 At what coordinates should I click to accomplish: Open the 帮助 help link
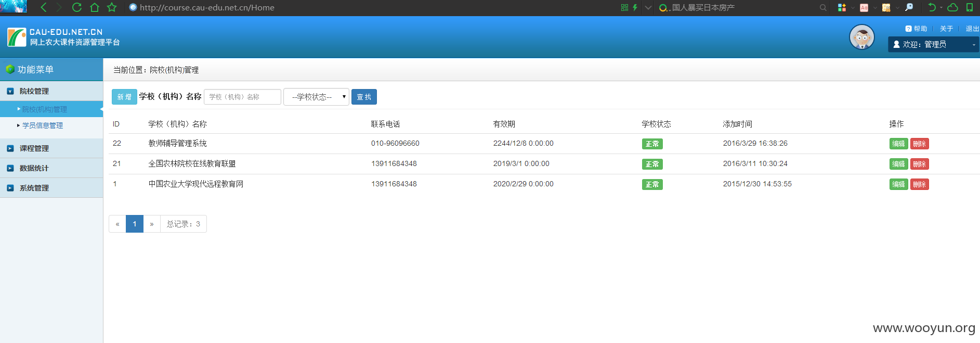click(916, 29)
